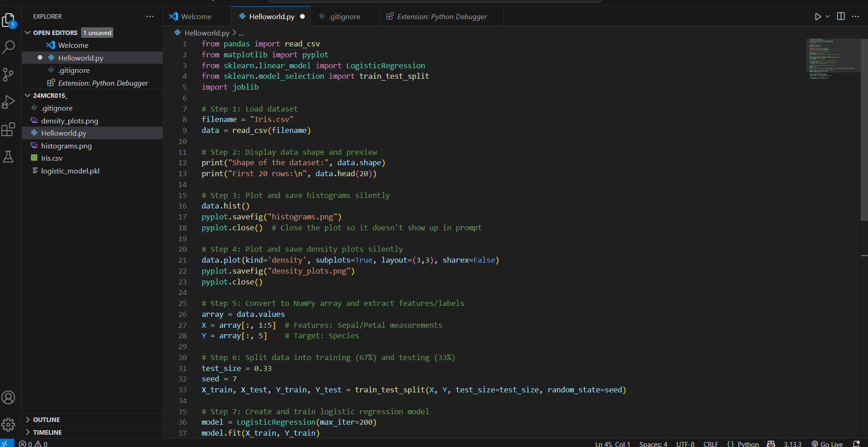Collapse the Open Editors section
The image size is (868, 447).
28,33
